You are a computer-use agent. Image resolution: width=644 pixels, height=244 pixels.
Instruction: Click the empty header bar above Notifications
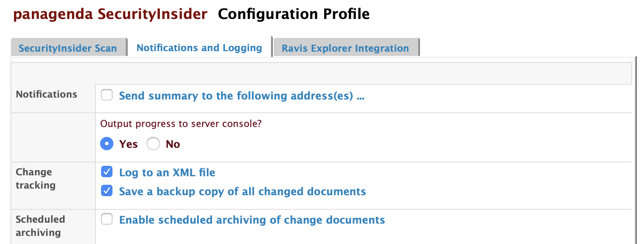(x=321, y=73)
